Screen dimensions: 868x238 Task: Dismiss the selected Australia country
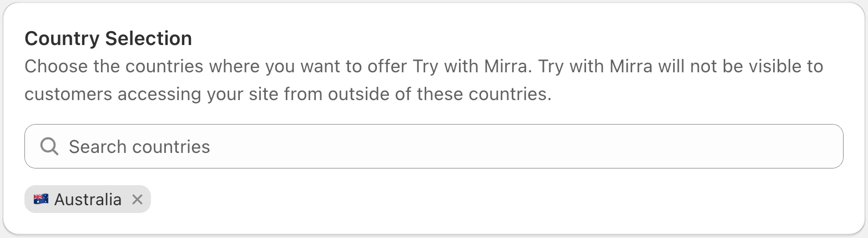coord(137,200)
